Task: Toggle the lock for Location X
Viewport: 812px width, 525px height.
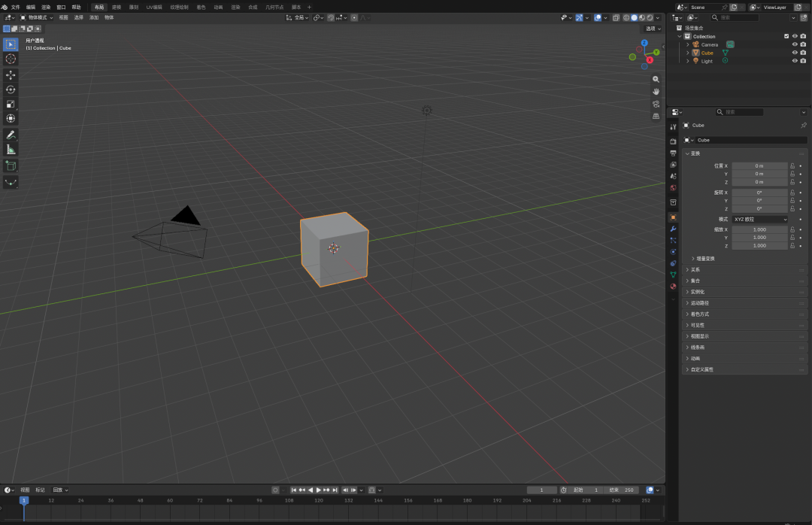Action: [792, 165]
